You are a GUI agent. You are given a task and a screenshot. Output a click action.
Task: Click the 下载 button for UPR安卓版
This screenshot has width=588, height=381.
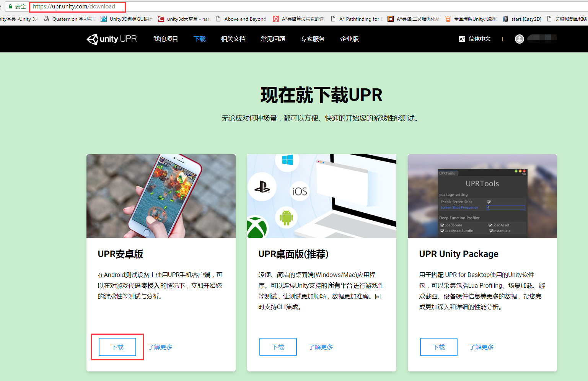tap(117, 347)
